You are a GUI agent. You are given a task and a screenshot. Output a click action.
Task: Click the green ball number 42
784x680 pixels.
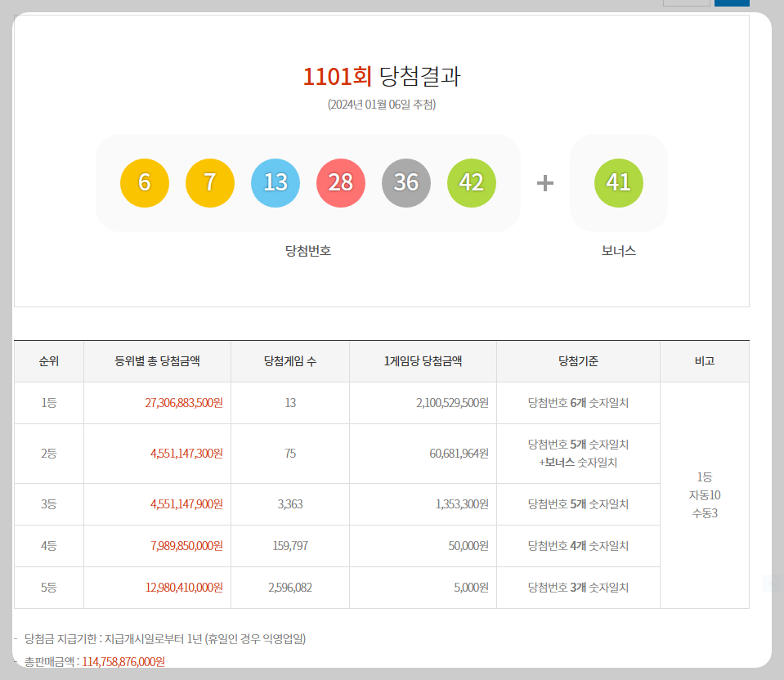pos(472,183)
